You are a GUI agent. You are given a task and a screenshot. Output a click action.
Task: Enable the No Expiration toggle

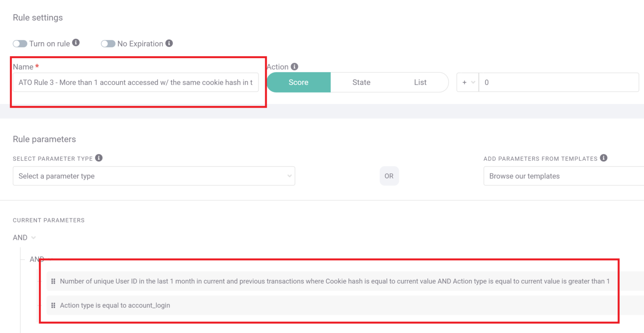[108, 43]
